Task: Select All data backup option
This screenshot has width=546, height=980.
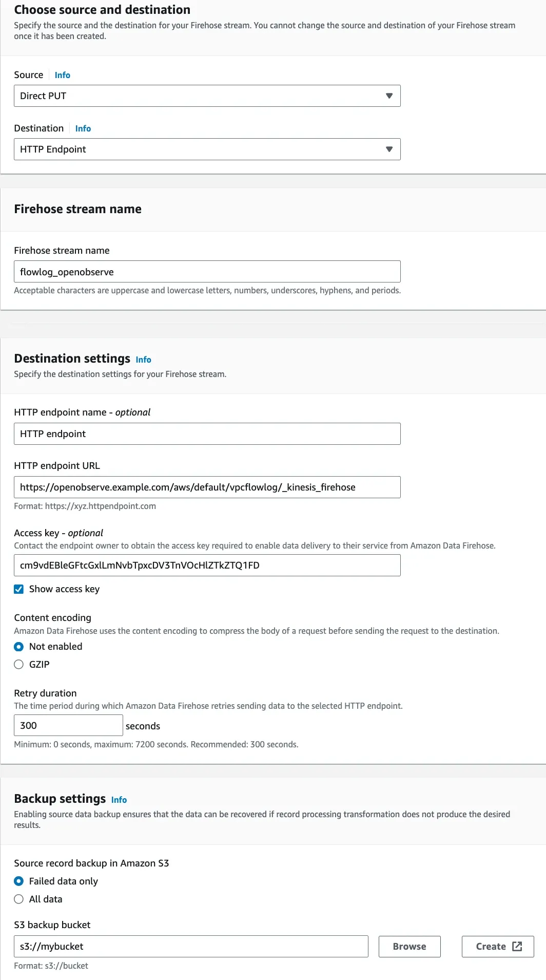Action: point(19,899)
